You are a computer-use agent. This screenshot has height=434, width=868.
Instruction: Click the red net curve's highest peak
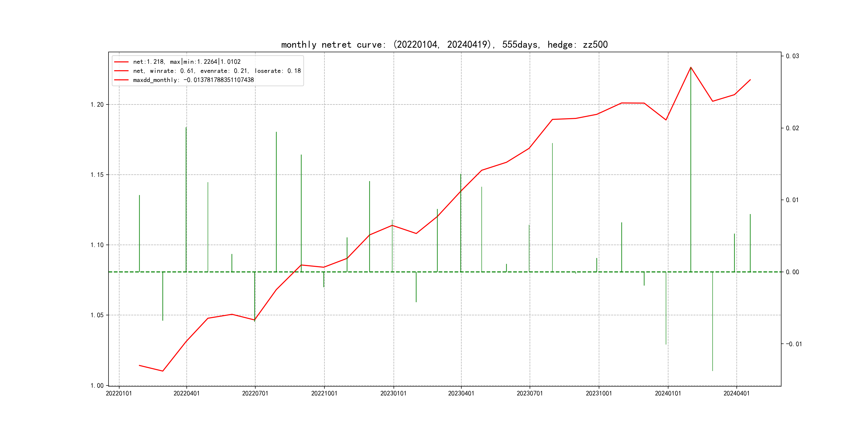pos(691,68)
